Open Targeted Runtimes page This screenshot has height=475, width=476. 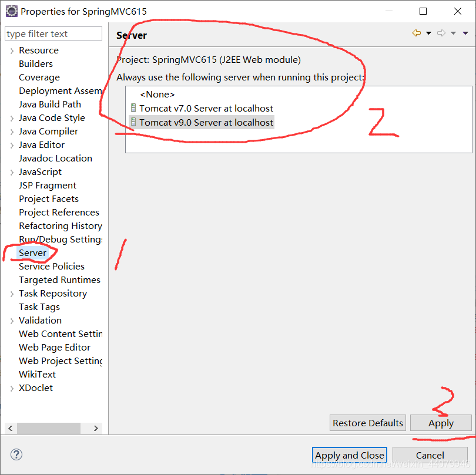59,279
